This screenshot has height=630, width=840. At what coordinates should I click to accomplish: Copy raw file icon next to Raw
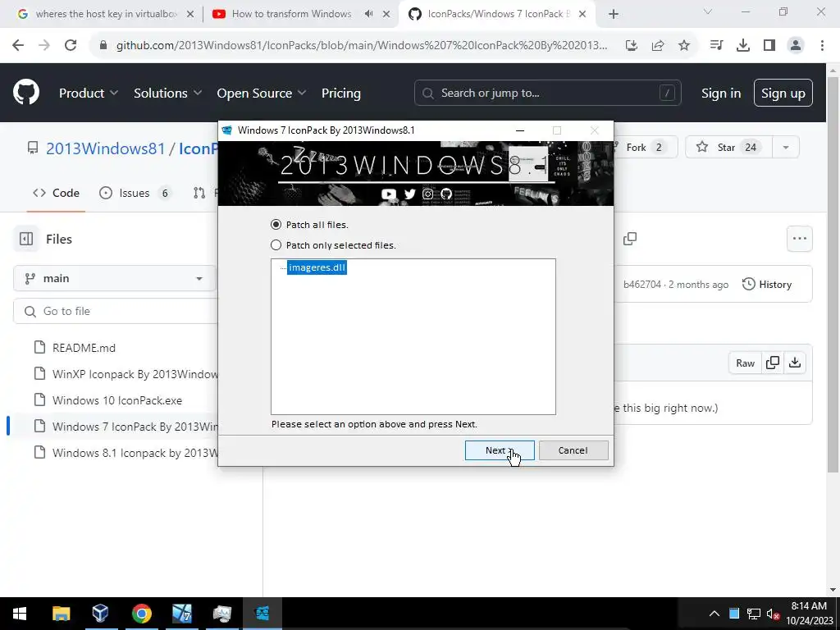pyautogui.click(x=773, y=363)
